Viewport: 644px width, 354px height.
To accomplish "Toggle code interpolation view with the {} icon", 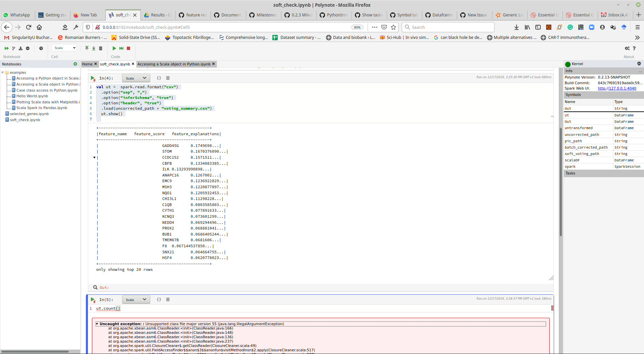I will coord(159,78).
